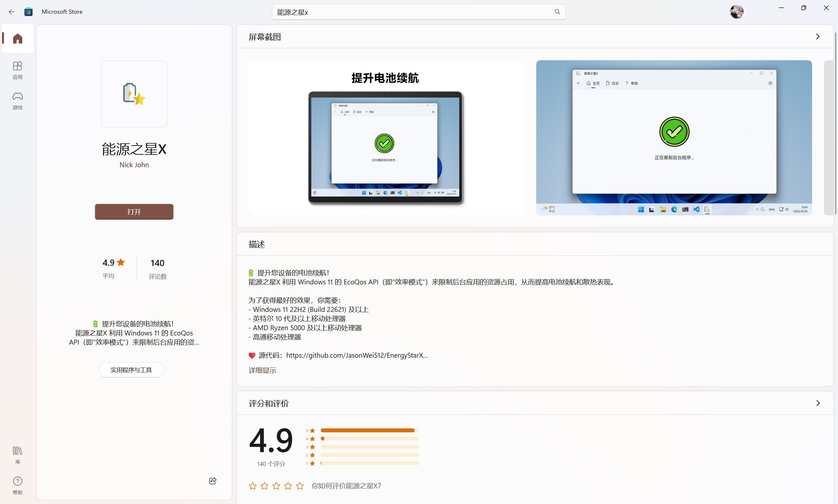Open the 库 (Library) section

[x=18, y=455]
